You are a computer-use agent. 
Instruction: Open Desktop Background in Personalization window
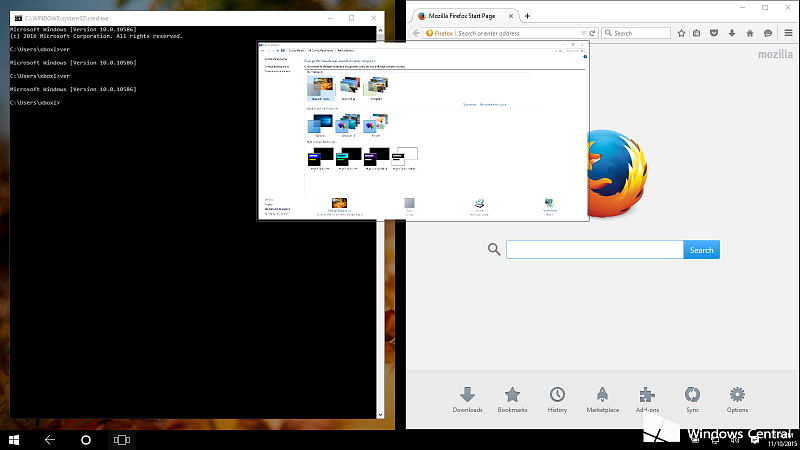339,206
